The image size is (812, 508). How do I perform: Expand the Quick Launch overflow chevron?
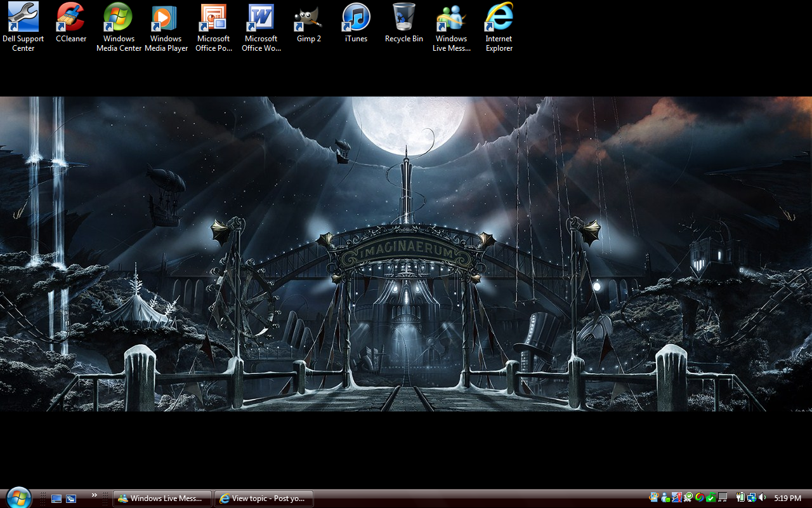pyautogui.click(x=95, y=495)
